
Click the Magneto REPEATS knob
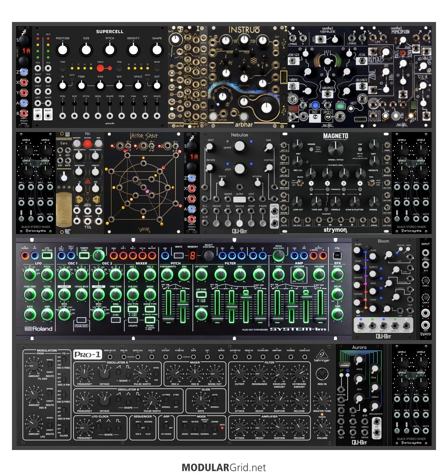pyautogui.click(x=374, y=162)
